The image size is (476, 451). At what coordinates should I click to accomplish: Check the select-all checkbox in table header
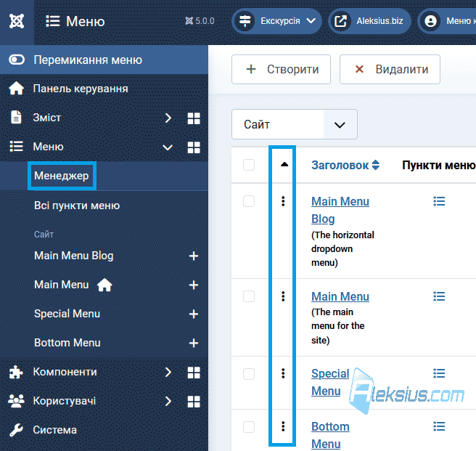tap(249, 165)
